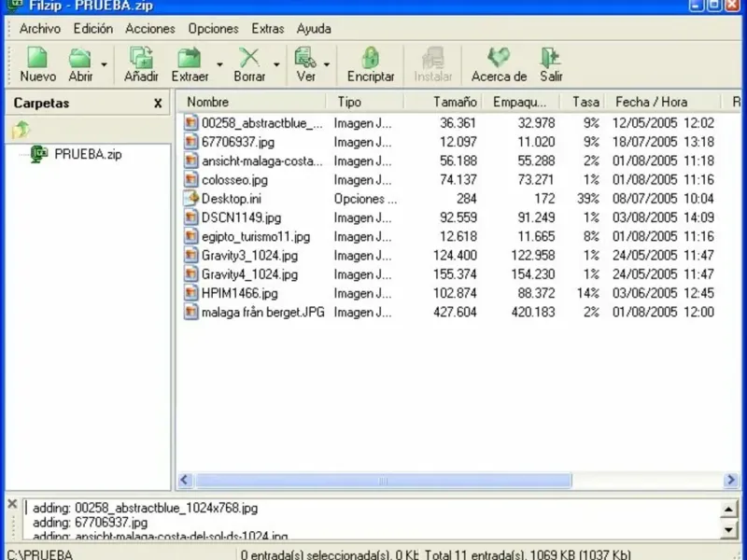Select file Gravity3_1024.jpg
The image size is (747, 560).
tap(249, 255)
